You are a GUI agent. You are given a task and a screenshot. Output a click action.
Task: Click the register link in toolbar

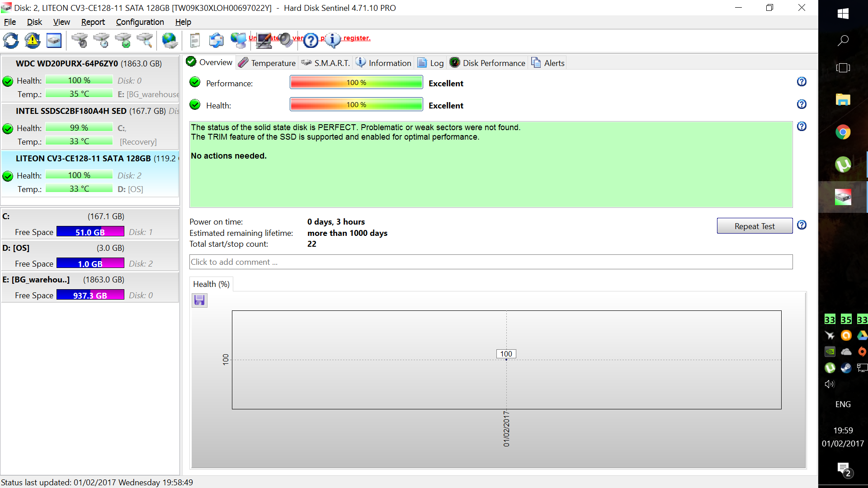[357, 38]
